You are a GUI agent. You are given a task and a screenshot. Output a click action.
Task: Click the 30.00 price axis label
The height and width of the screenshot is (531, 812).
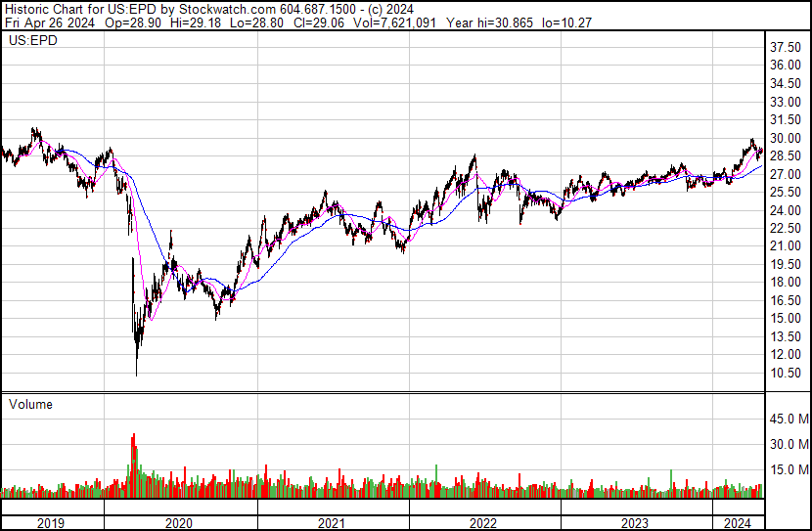tap(787, 138)
